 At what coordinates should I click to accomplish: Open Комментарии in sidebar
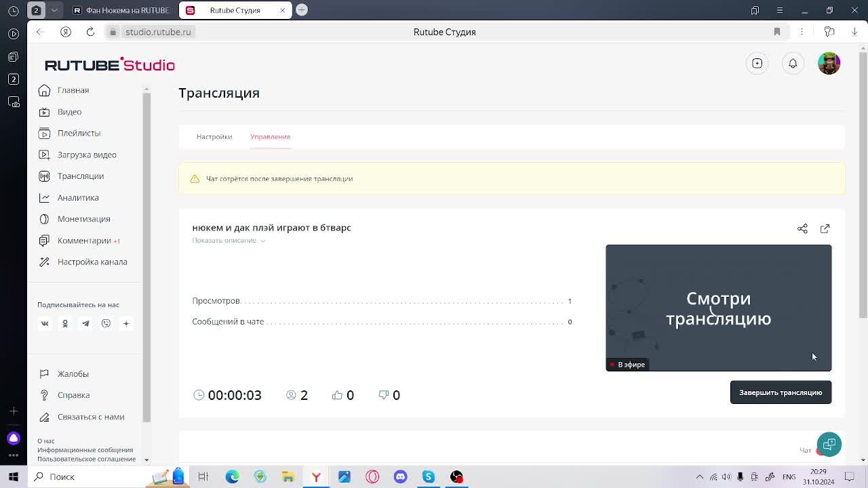coord(84,241)
